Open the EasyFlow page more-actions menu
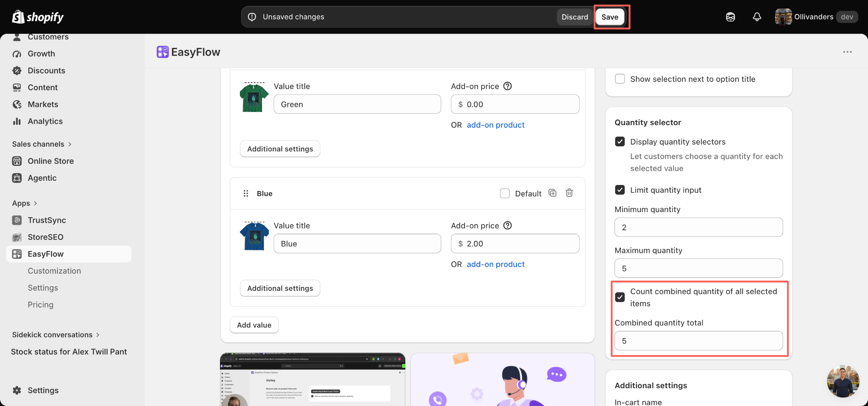 tap(847, 52)
